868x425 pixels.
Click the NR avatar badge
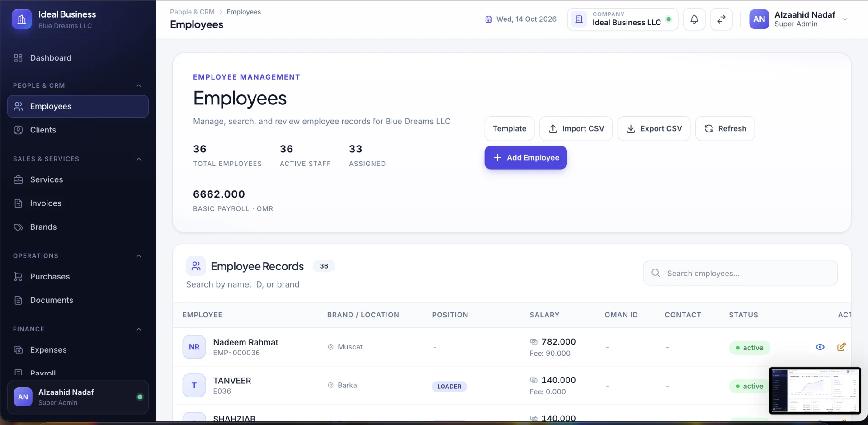tap(194, 347)
